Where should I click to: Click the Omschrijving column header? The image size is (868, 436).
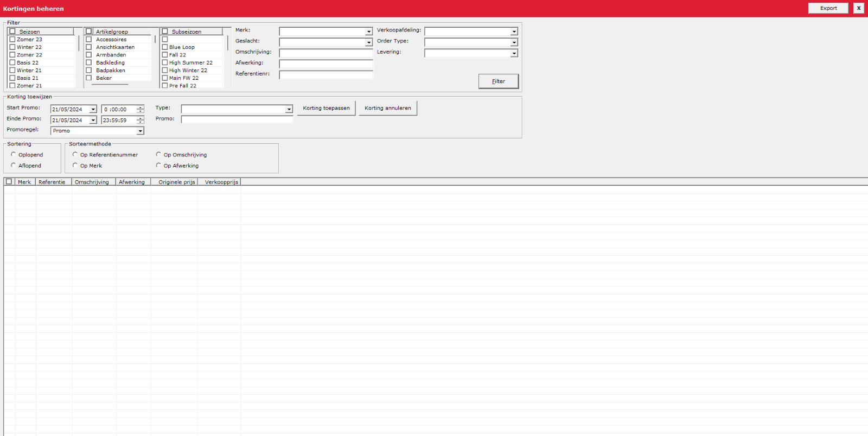click(x=93, y=182)
